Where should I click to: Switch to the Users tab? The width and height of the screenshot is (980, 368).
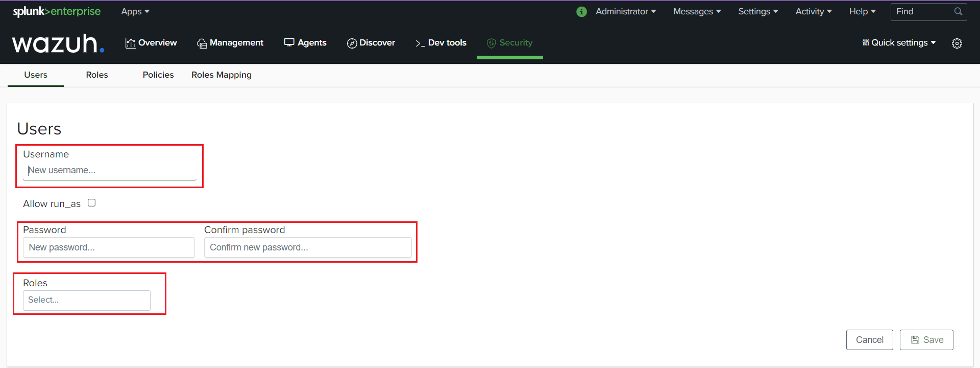point(36,75)
